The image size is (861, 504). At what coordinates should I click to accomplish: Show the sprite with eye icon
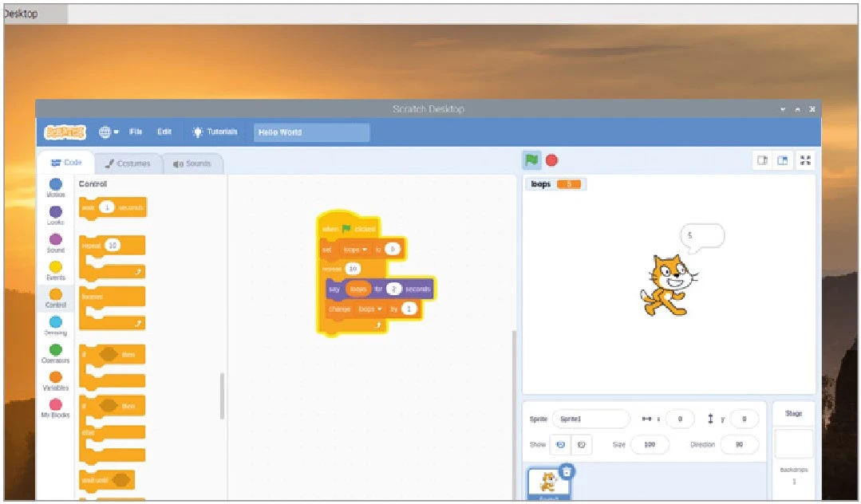(560, 445)
